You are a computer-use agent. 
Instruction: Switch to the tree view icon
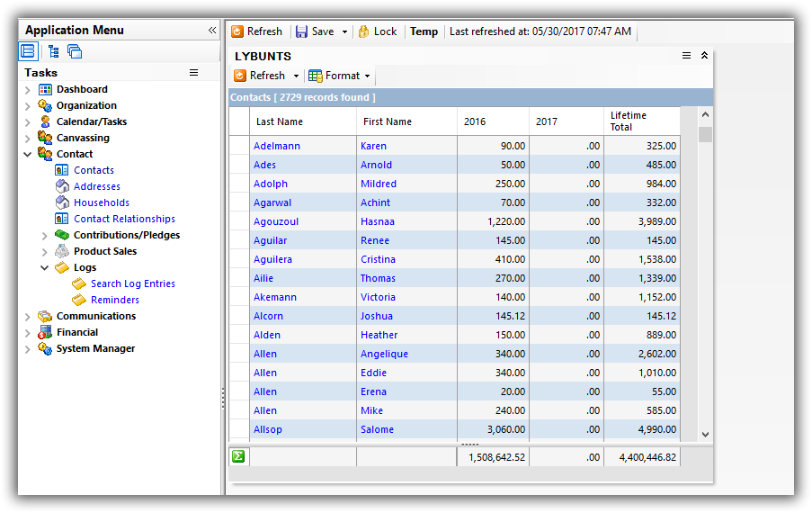pyautogui.click(x=53, y=51)
